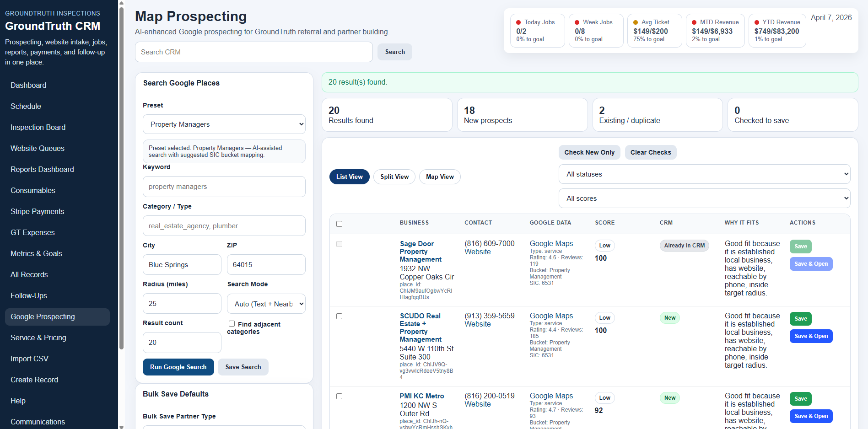The height and width of the screenshot is (429, 868).
Task: Click the Radius (miles) field
Action: pos(182,304)
